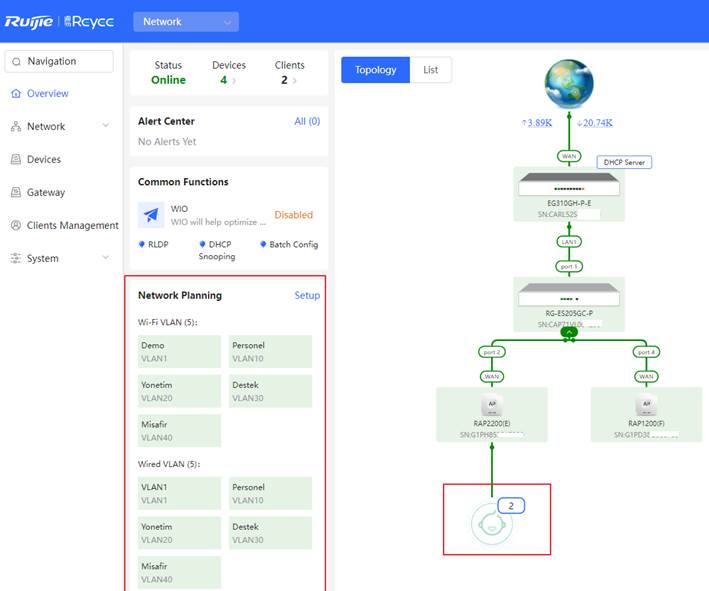The image size is (709, 591).
Task: Open the All (0) alerts link
Action: pos(307,122)
